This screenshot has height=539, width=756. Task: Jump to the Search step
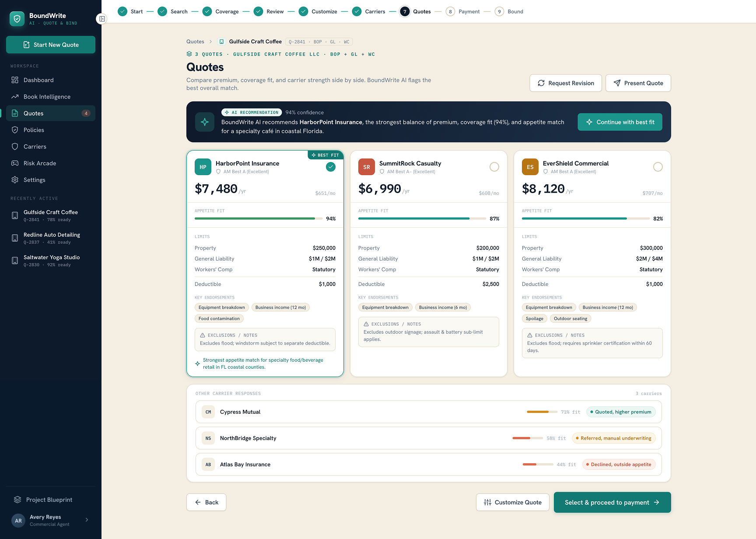173,11
